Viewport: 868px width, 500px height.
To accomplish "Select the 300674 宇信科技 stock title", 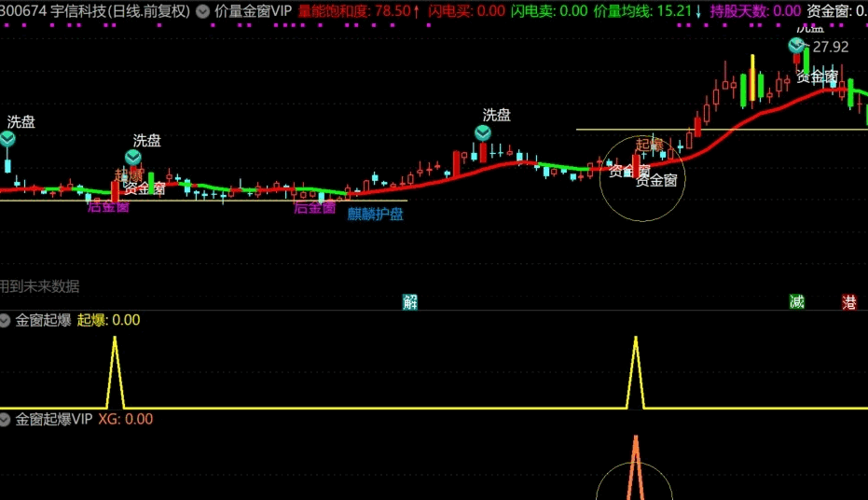I will pos(95,11).
